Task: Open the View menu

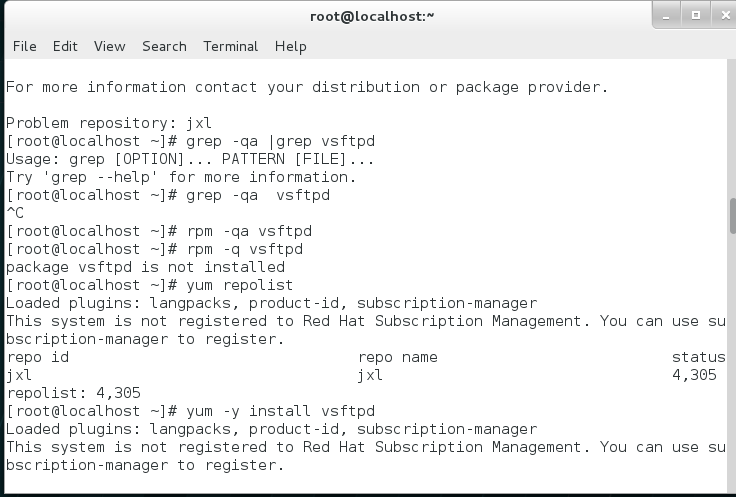Action: (x=110, y=46)
